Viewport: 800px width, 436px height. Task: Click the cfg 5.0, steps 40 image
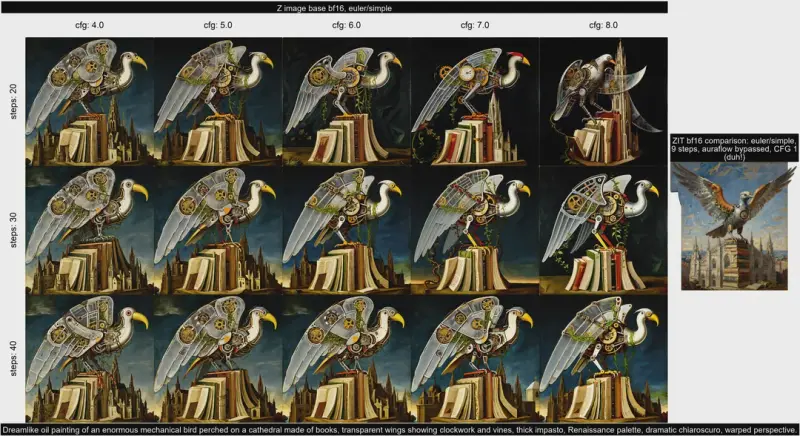click(218, 356)
